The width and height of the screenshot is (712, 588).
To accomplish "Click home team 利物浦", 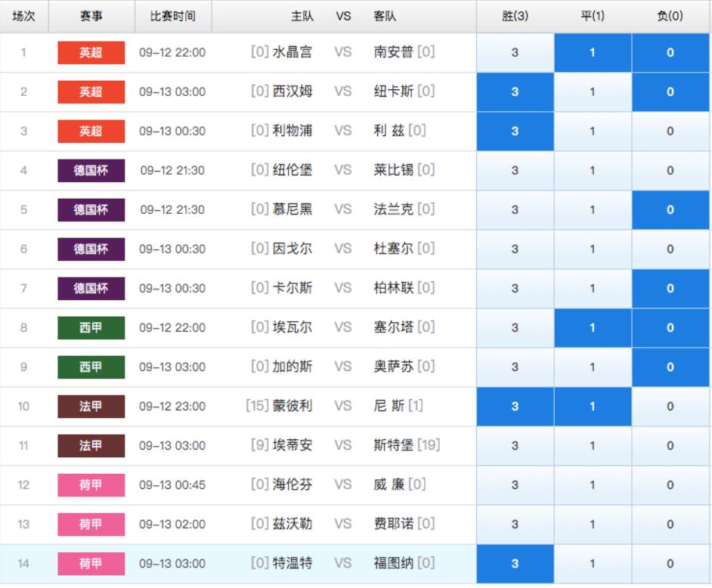I will click(x=292, y=131).
